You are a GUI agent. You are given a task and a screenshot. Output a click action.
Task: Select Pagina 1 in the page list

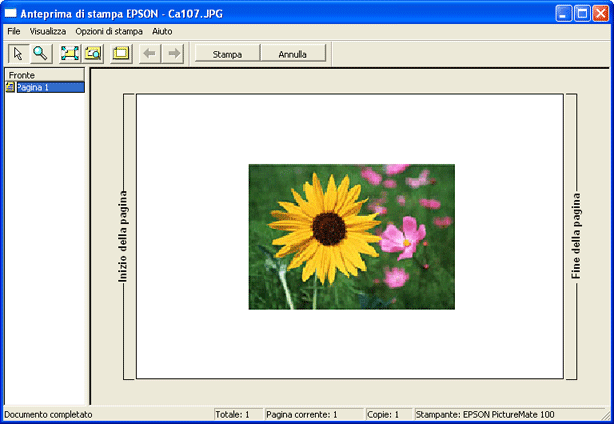tap(36, 87)
